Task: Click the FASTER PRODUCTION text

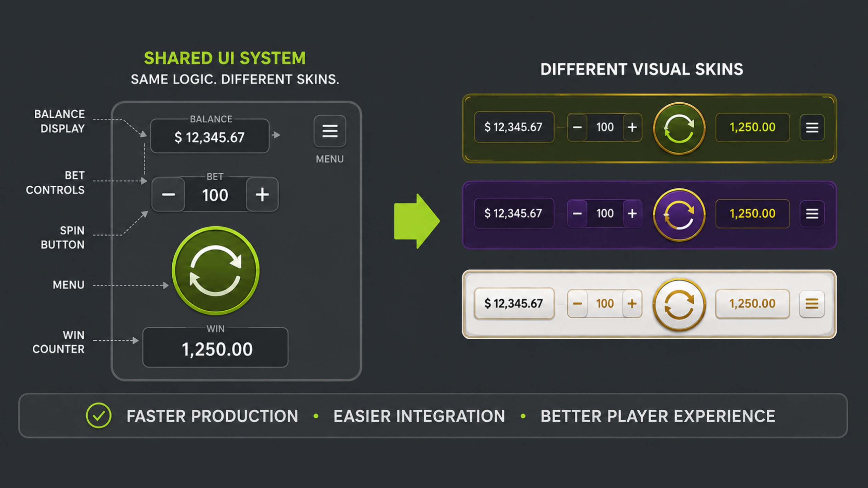Action: click(212, 416)
